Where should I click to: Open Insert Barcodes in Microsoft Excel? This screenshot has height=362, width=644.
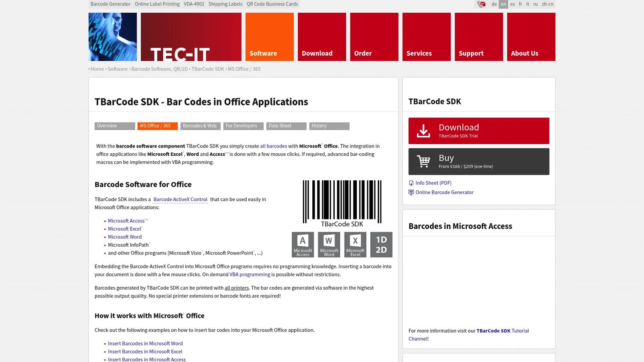coord(145,352)
